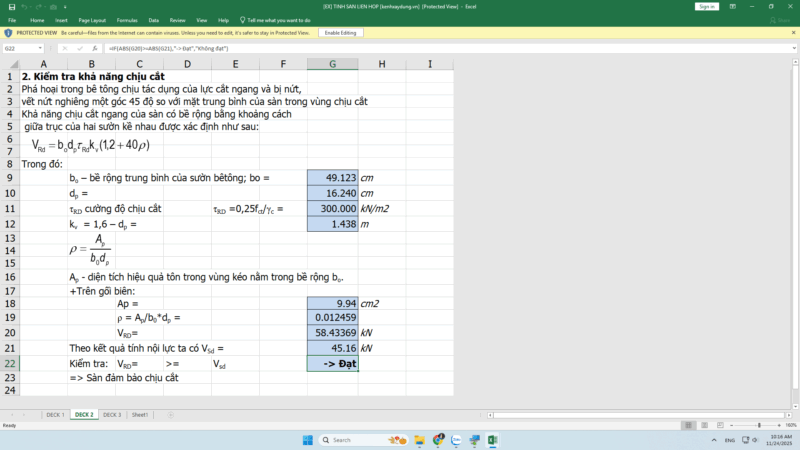800x450 pixels.
Task: Click the Enable Editing button
Action: (x=340, y=33)
